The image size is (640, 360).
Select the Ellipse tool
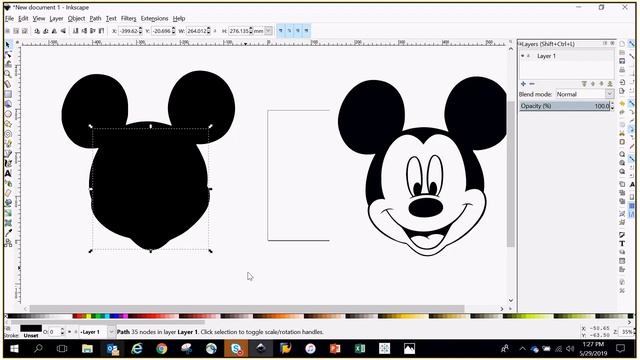click(x=8, y=114)
